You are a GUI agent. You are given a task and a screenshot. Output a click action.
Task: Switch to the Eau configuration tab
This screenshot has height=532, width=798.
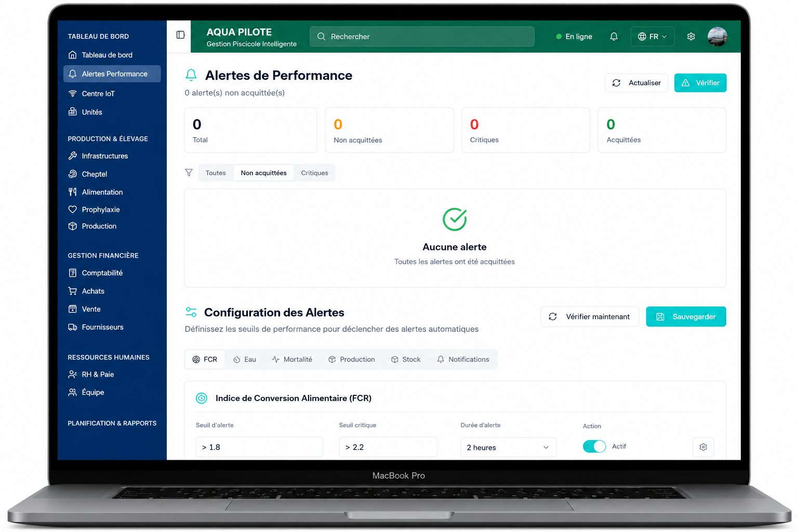point(245,360)
